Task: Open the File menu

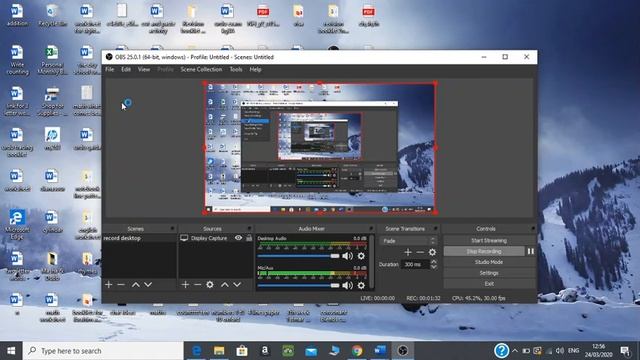Action: click(x=110, y=69)
